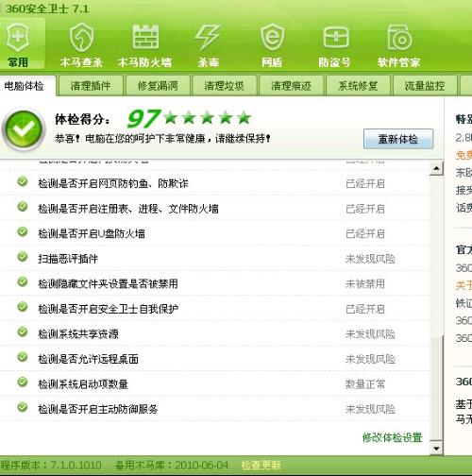Click 程序版本 7.1.0.1010 in status bar
Image resolution: width=472 pixels, height=476 pixels.
51,465
